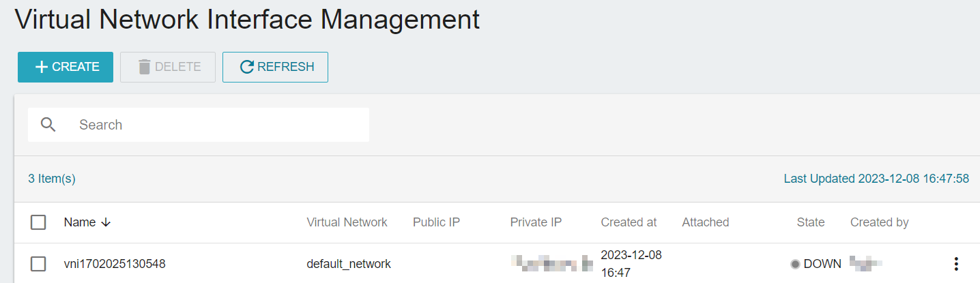
Task: Select the vni1702025130548 row checkbox
Action: [x=38, y=264]
